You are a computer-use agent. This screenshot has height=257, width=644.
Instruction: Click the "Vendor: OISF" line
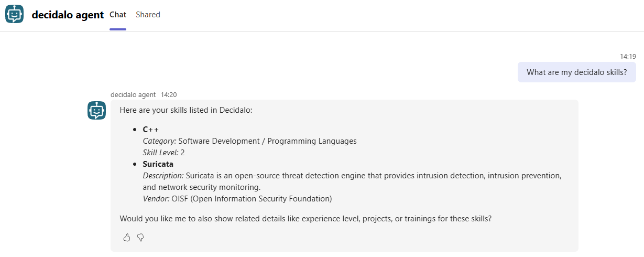click(237, 199)
